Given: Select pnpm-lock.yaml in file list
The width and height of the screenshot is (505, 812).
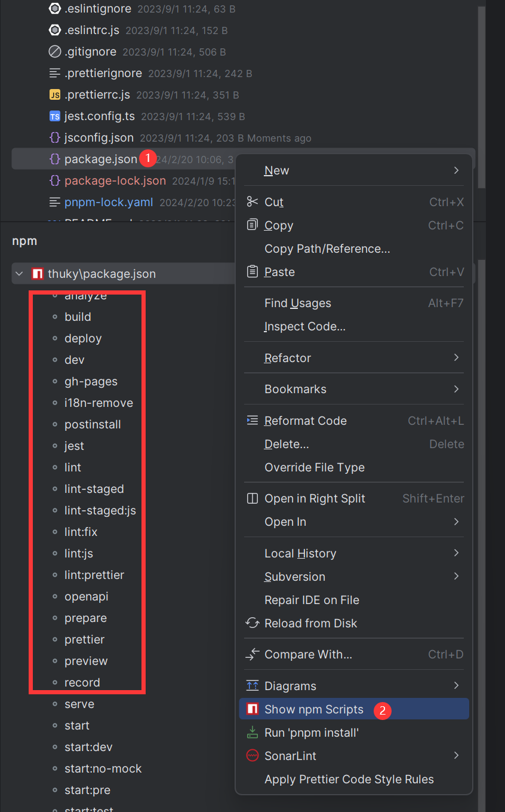Looking at the screenshot, I should coord(108,203).
